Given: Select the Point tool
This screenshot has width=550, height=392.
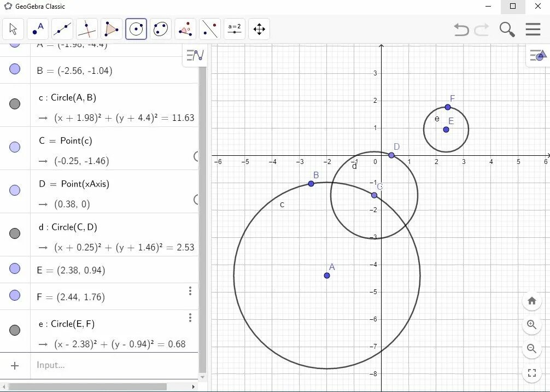Looking at the screenshot, I should tap(38, 29).
